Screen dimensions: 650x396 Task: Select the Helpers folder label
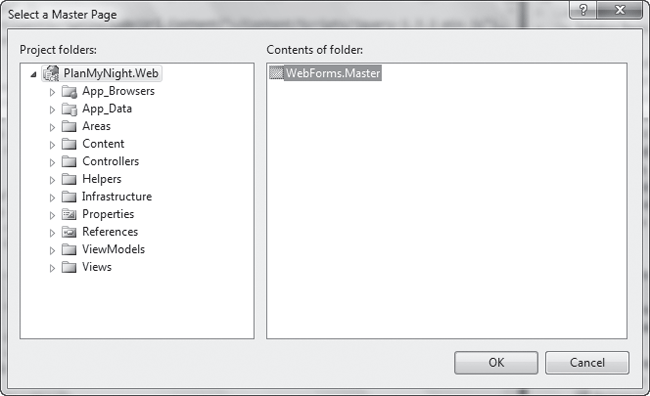(102, 179)
